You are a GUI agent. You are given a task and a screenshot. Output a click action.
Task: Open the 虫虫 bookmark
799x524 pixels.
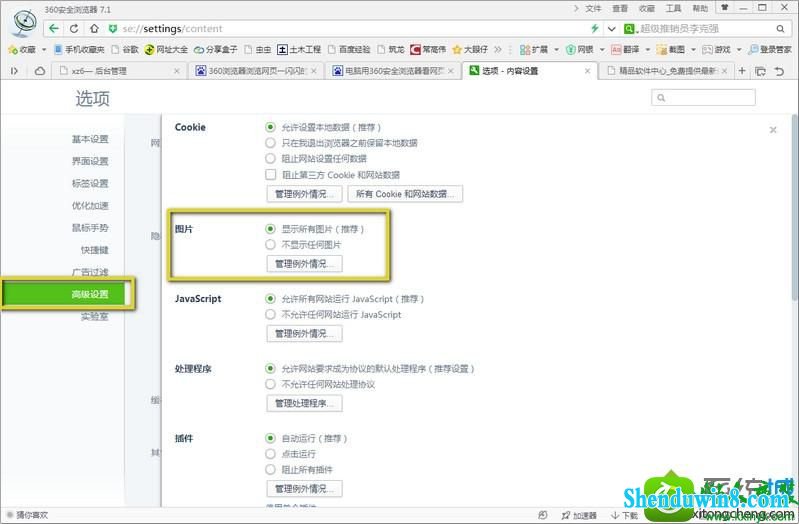tap(257, 49)
